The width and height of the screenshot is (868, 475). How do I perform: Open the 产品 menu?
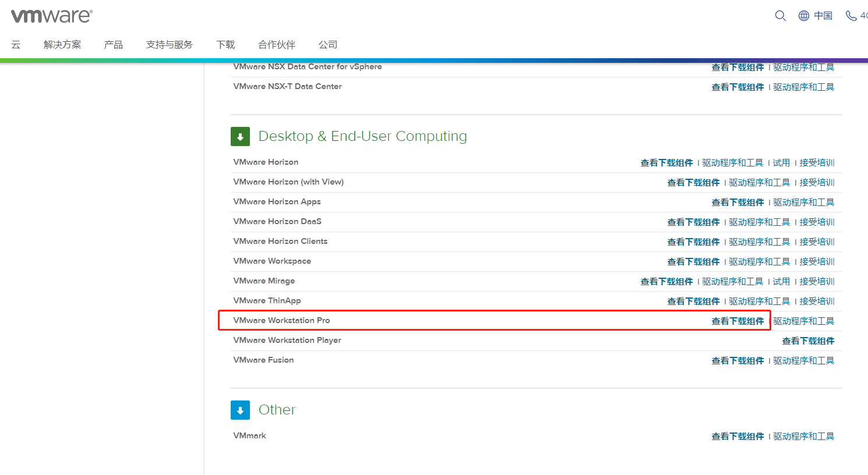[x=114, y=45]
